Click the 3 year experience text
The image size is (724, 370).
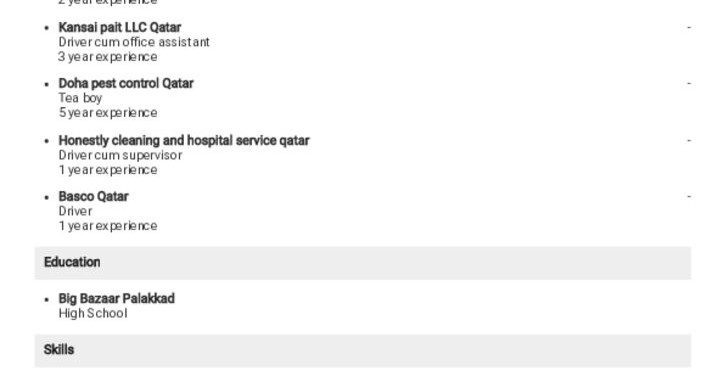tap(108, 57)
